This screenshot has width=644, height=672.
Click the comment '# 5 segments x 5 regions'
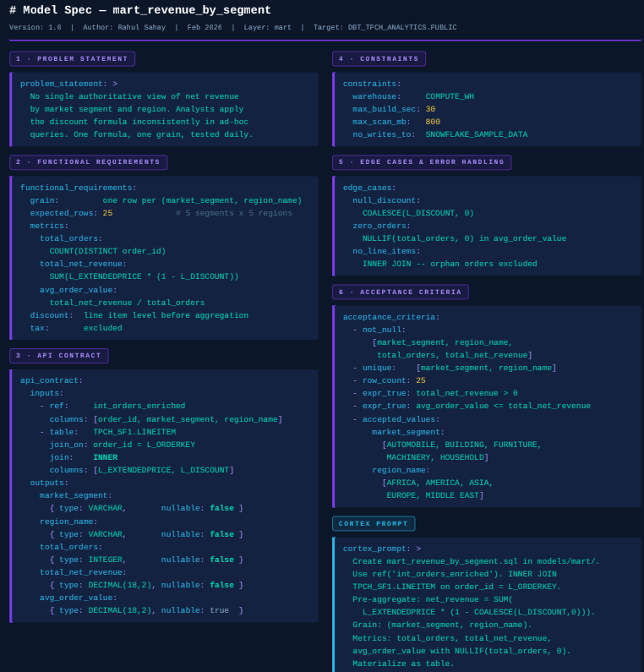(234, 213)
